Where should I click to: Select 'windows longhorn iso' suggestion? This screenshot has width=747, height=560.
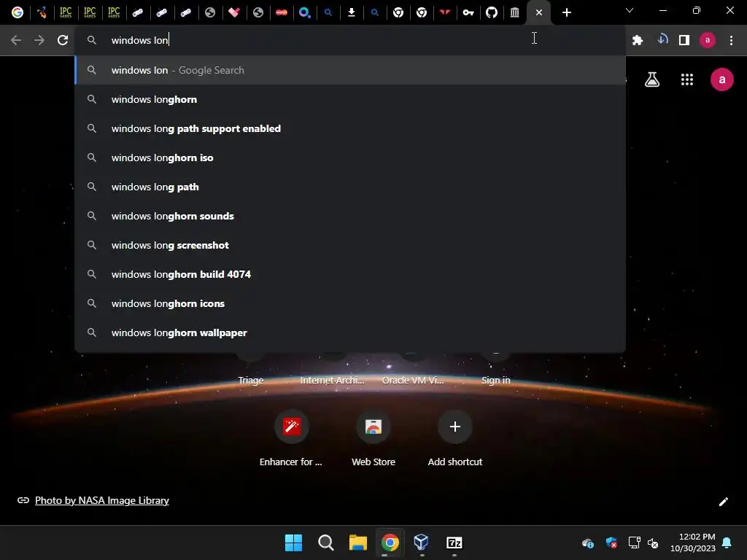pos(350,157)
